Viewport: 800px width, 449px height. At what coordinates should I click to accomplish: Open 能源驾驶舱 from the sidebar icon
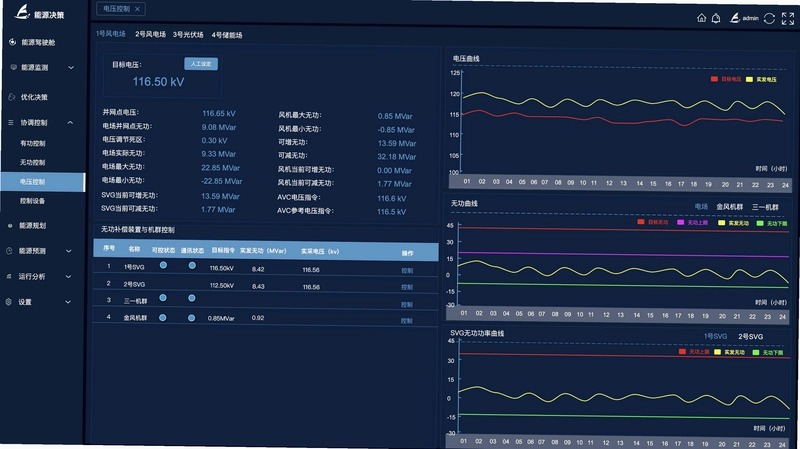point(12,42)
